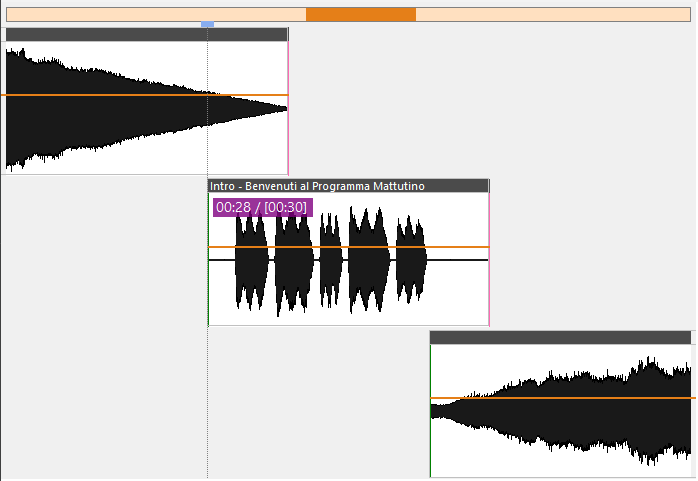Click the orange volume line on the bottom track
Viewport: 698px width, 481px height.
coord(563,398)
